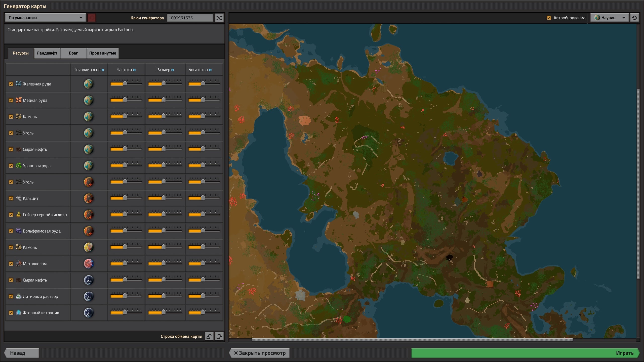Click the info icon next to Богатство
The width and height of the screenshot is (644, 362).
(210, 70)
